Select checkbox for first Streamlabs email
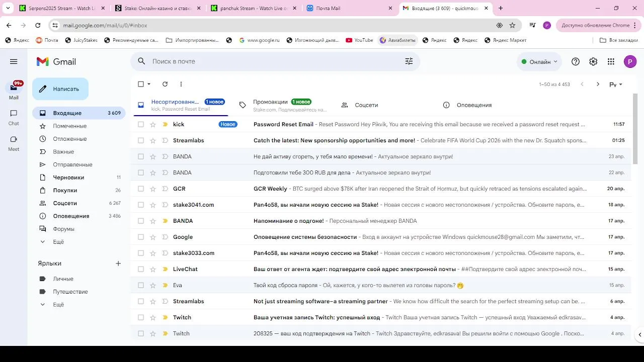 pyautogui.click(x=141, y=140)
